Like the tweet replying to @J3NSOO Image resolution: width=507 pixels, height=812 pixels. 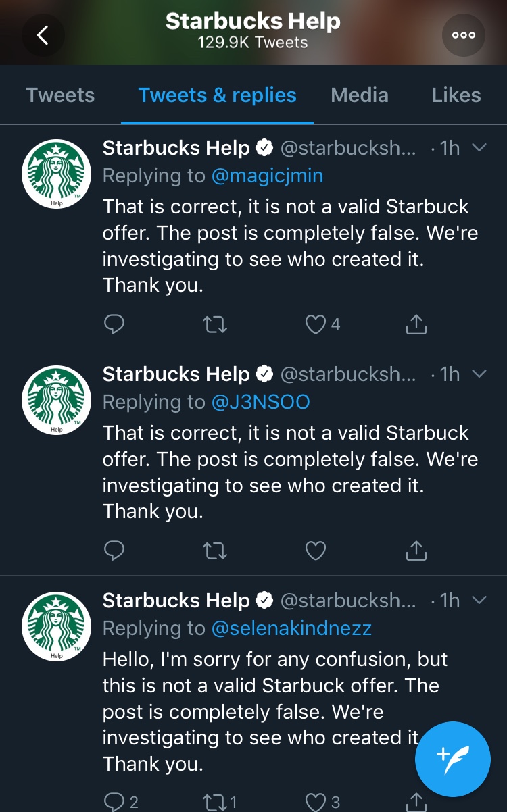point(316,551)
